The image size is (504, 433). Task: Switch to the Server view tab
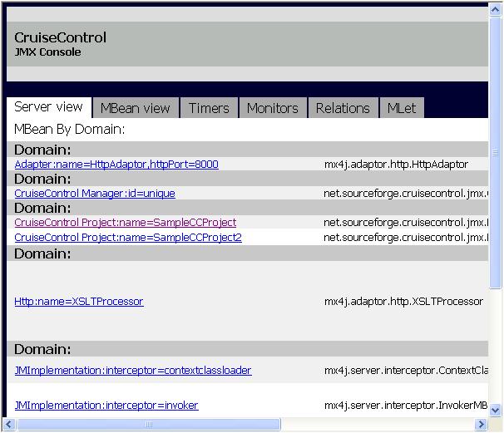(49, 107)
